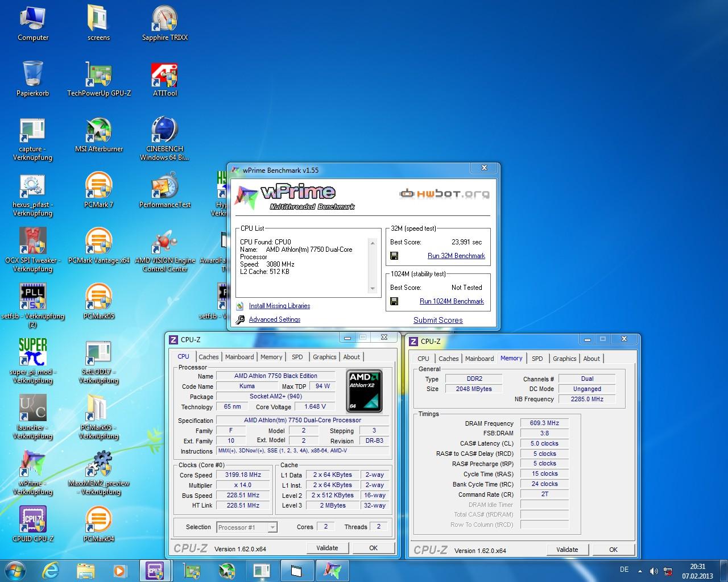Launch Sapphire TRIXX shortcut
Viewport: 728px width, 582px height.
pyautogui.click(x=165, y=23)
